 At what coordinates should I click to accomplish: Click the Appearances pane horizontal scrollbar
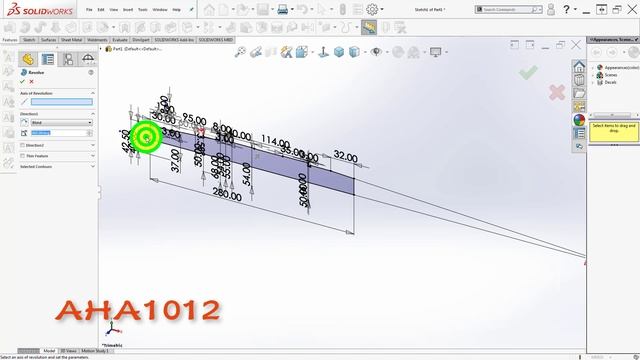point(612,115)
